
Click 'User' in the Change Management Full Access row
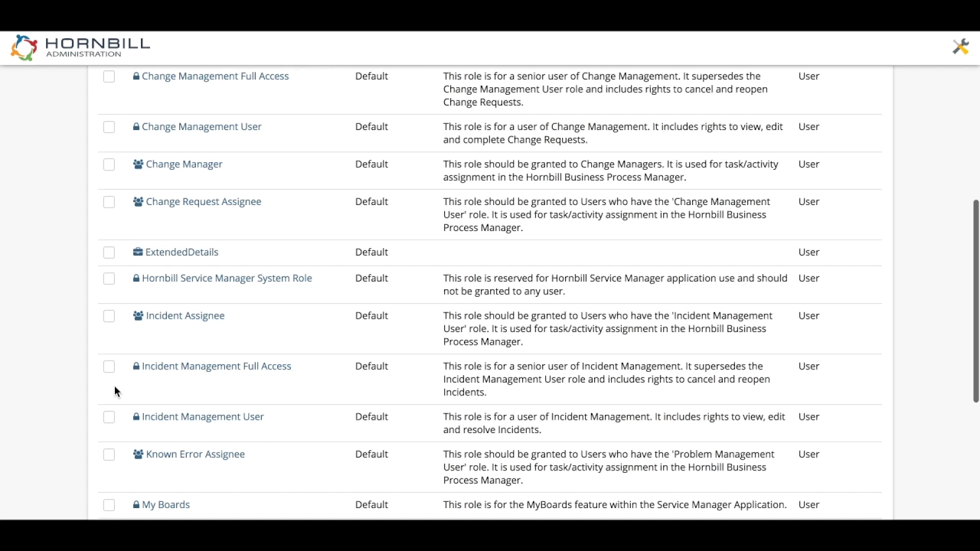coord(808,77)
